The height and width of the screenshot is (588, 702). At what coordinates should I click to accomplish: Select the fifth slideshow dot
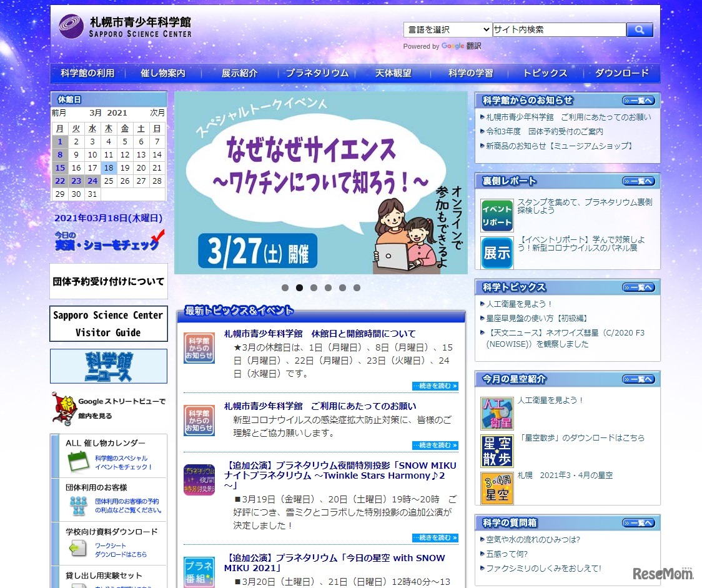tap(342, 288)
